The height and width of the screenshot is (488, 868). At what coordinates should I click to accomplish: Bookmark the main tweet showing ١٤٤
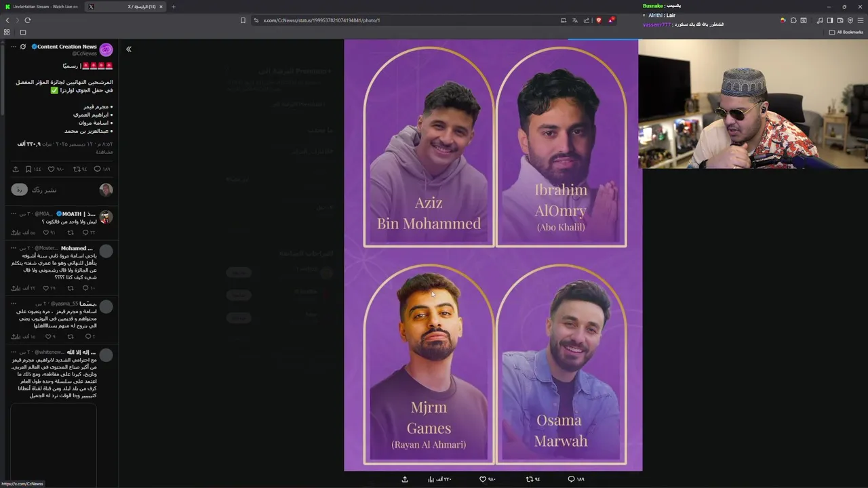[x=33, y=169]
